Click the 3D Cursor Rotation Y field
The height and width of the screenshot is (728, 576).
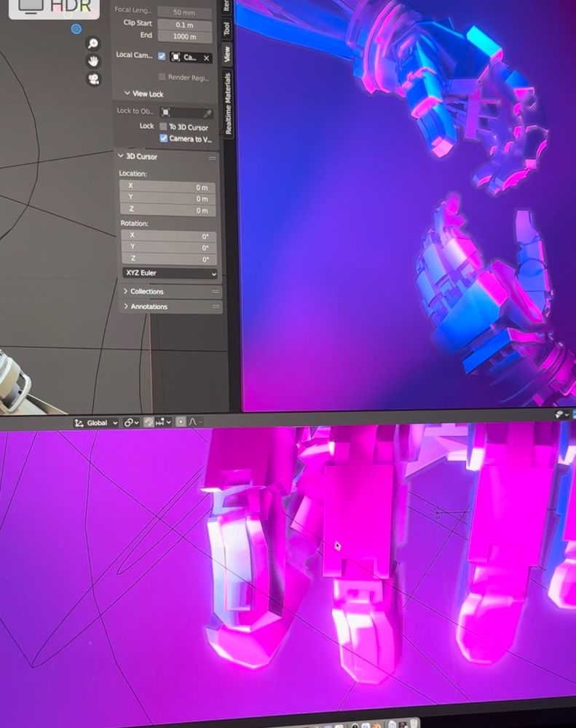point(169,248)
